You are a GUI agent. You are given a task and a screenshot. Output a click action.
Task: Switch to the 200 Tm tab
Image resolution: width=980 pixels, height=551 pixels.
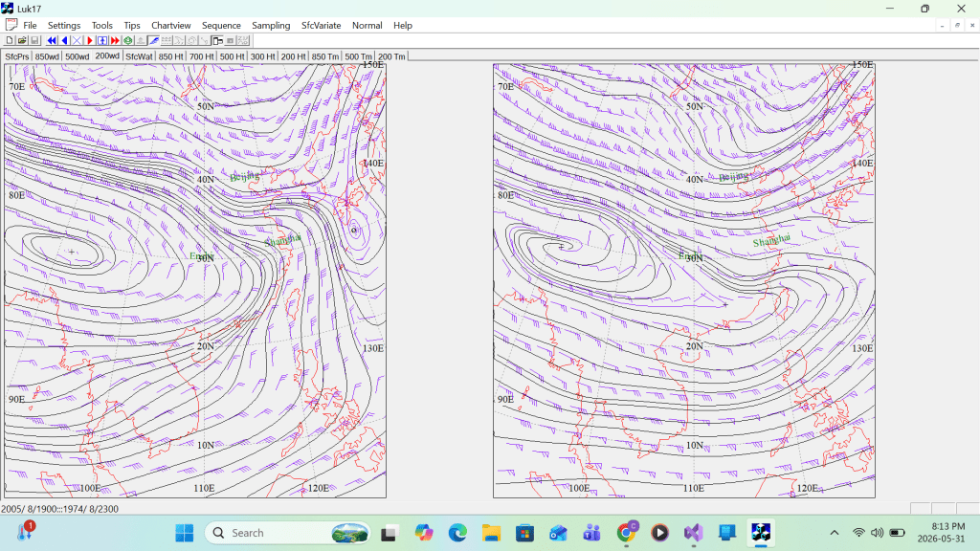point(391,56)
